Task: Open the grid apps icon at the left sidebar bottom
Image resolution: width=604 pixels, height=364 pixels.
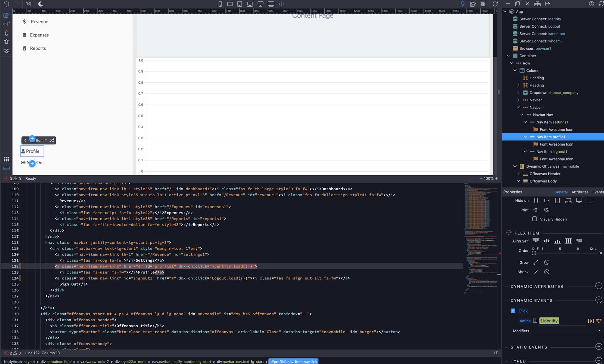Action: click(6, 159)
